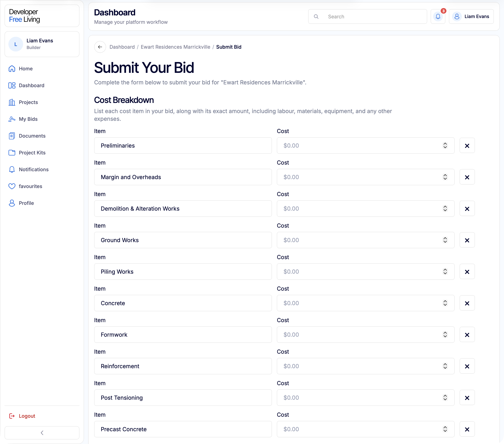Delete the Formwork row
The width and height of the screenshot is (504, 444).
tap(467, 335)
